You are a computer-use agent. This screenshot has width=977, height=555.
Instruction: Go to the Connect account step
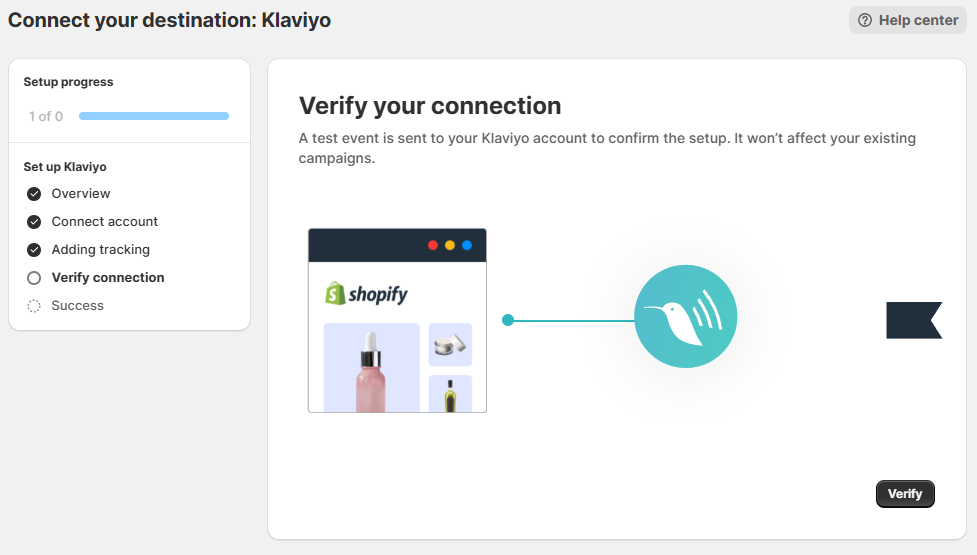click(105, 222)
